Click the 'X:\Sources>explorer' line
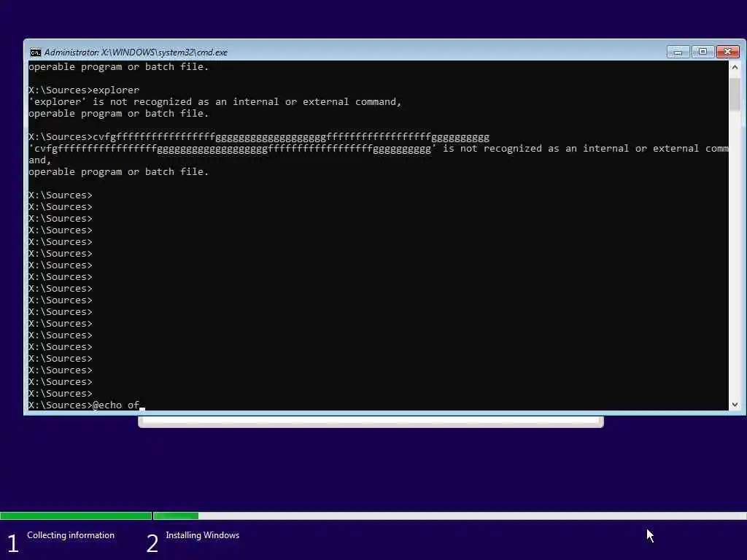The height and width of the screenshot is (560, 747). point(84,90)
